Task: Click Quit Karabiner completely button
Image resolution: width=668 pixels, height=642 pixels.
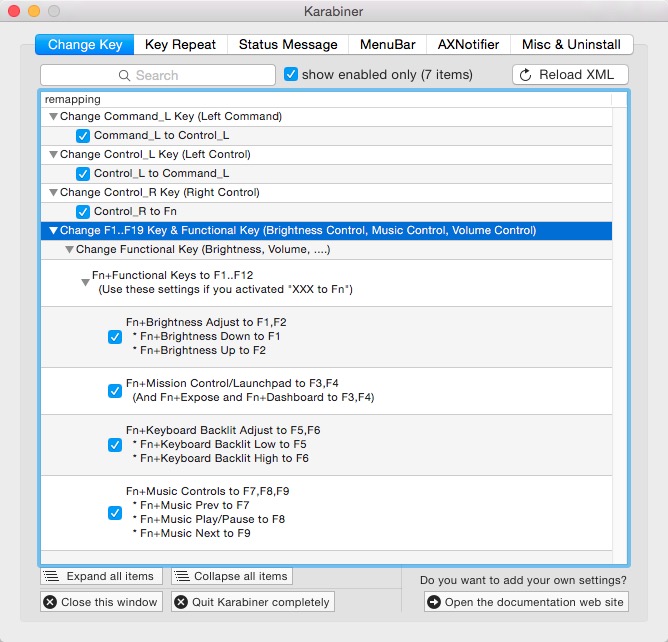Action: [x=253, y=602]
